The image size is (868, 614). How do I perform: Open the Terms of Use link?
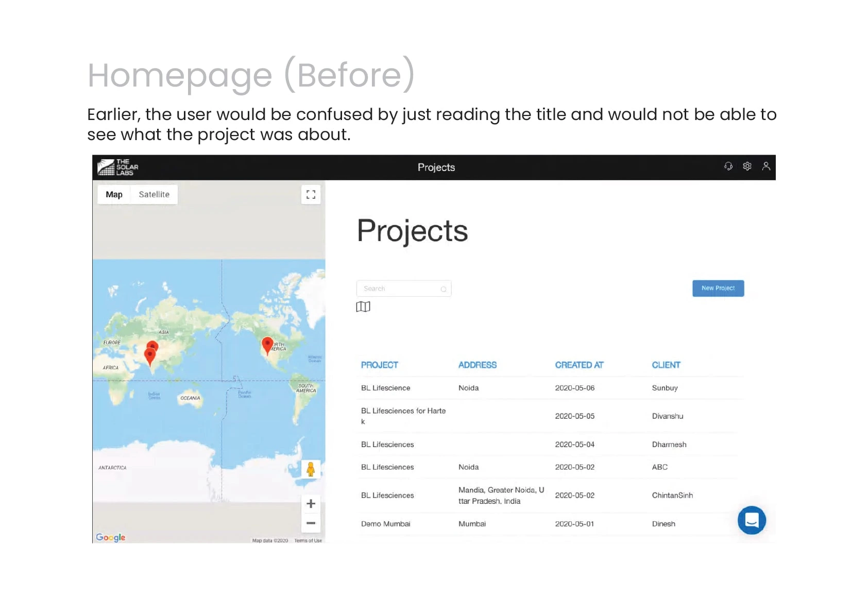[x=308, y=540]
